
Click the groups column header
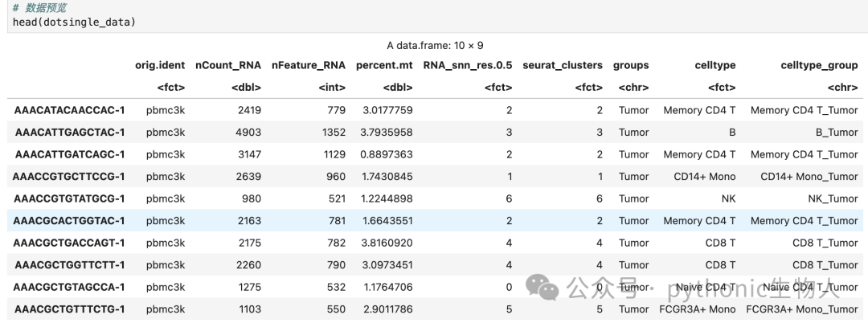pos(631,65)
